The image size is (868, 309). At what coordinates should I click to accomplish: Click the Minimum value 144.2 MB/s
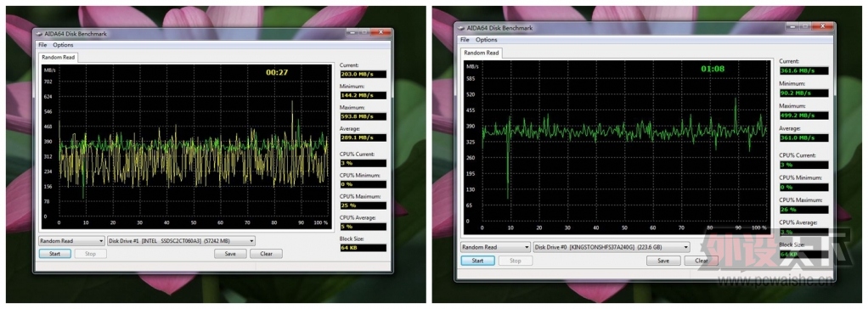pos(364,95)
